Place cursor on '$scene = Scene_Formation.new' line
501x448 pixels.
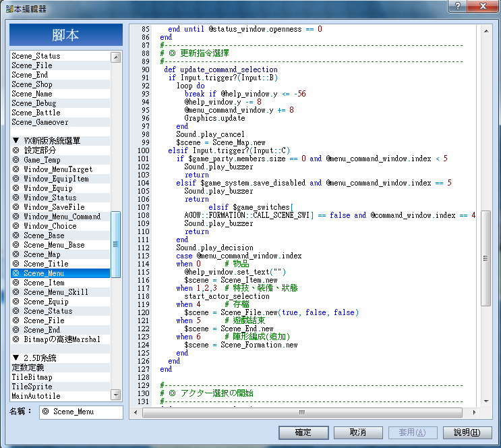click(x=241, y=345)
